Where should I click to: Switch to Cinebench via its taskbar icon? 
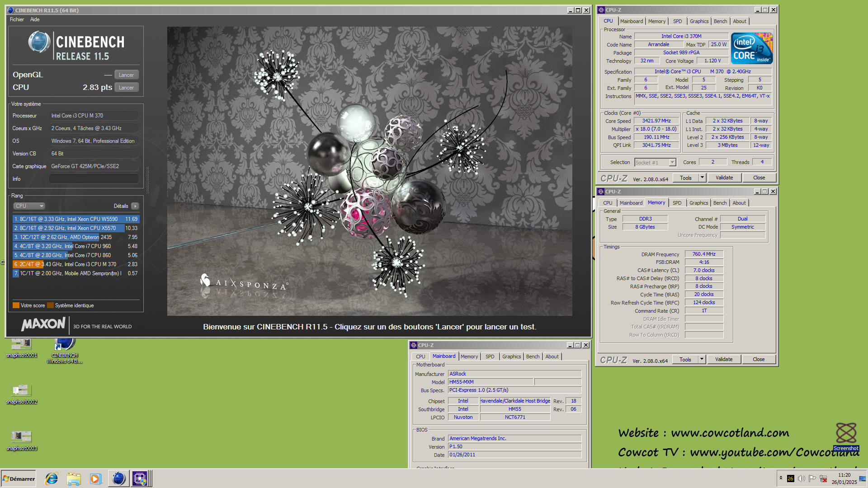point(118,479)
